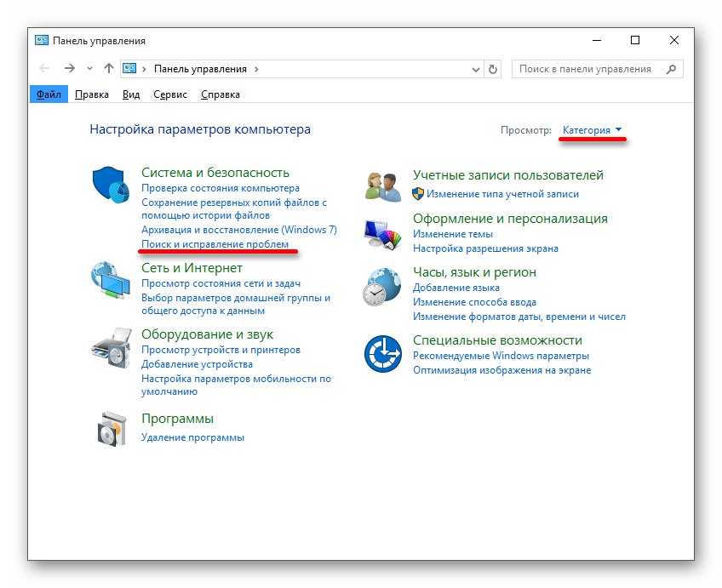The image size is (722, 588).
Task: Open Appearance and Personalization monitor icon
Action: 382,232
